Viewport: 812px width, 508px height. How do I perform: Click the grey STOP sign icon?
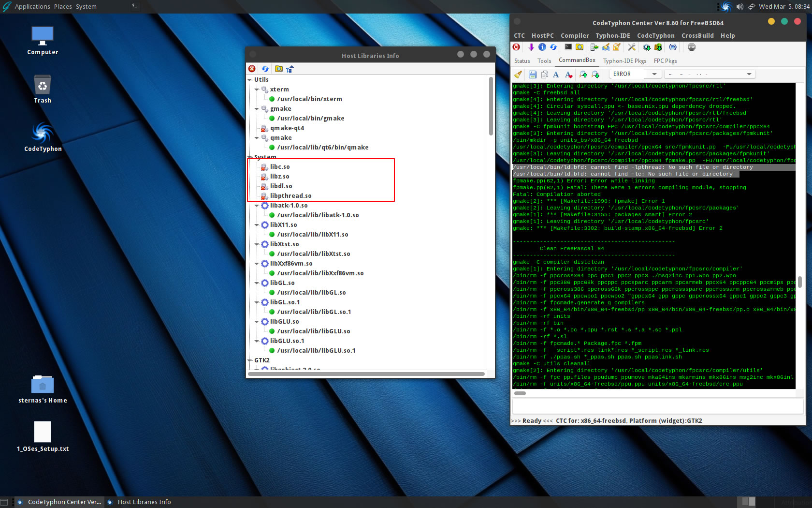tap(692, 47)
